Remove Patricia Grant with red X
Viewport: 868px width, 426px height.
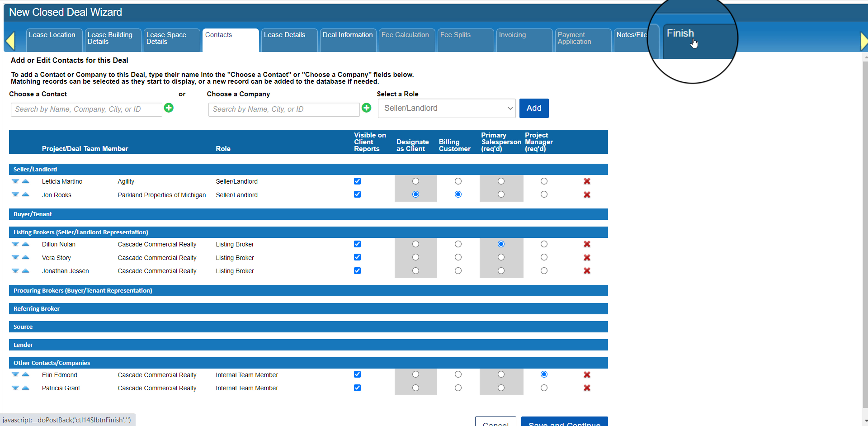587,388
